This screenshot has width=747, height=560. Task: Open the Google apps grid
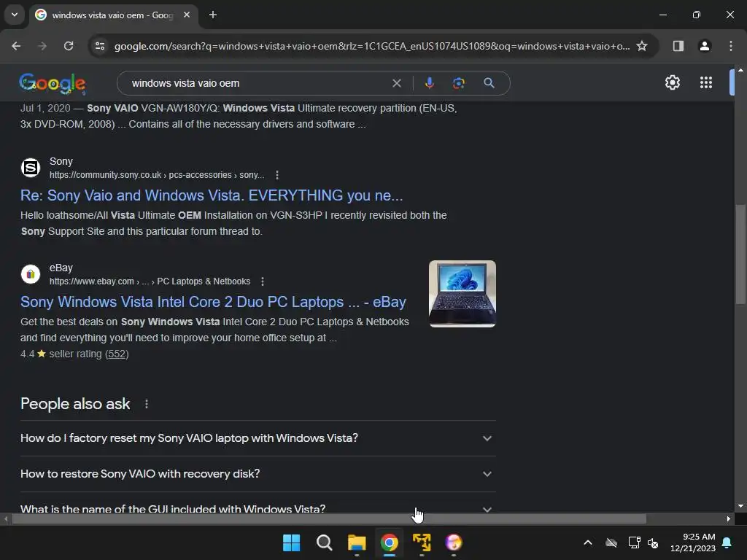[x=706, y=83]
